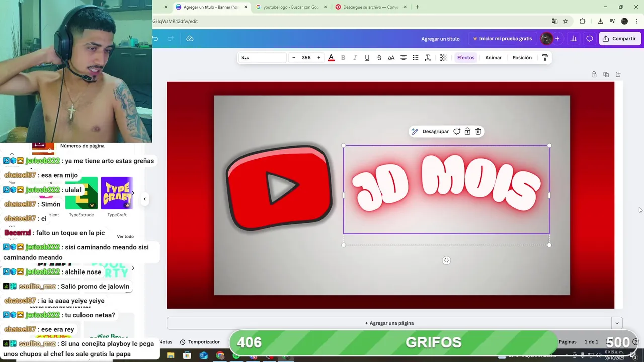Select the YouTube logo on canvas
The height and width of the screenshot is (362, 644).
point(279,188)
